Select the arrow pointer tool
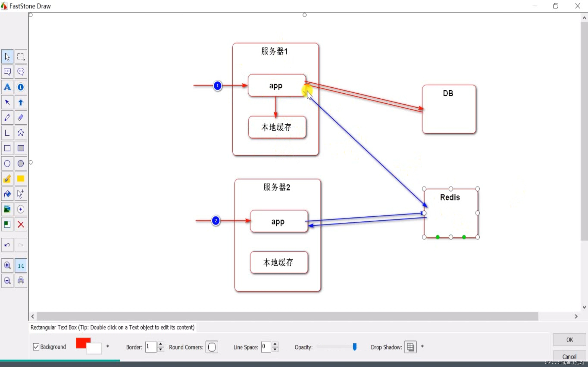Viewport: 588px width, 367px height. [x=7, y=57]
